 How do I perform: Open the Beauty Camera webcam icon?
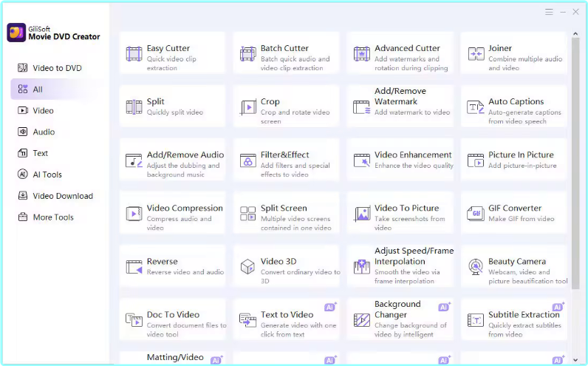[476, 267]
